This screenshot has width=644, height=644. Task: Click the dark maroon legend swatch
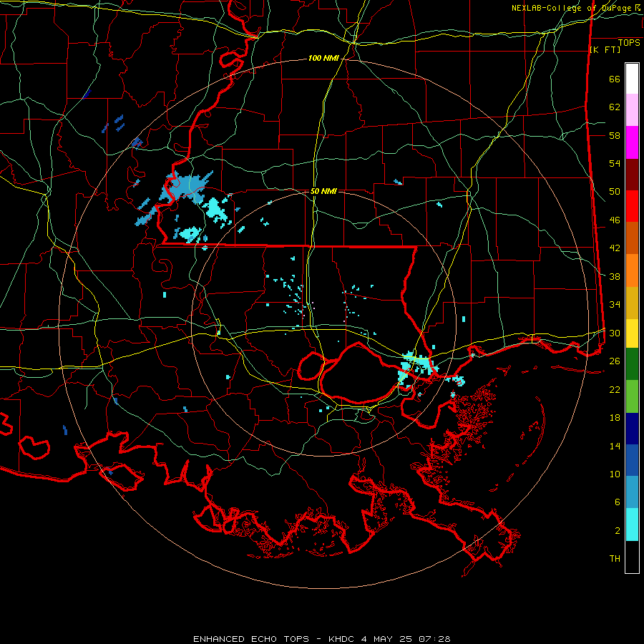click(632, 175)
